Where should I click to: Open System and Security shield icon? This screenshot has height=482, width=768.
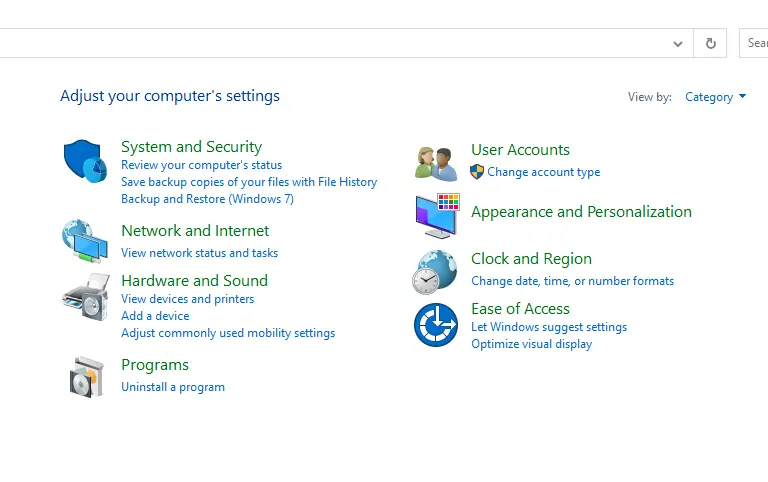(85, 161)
